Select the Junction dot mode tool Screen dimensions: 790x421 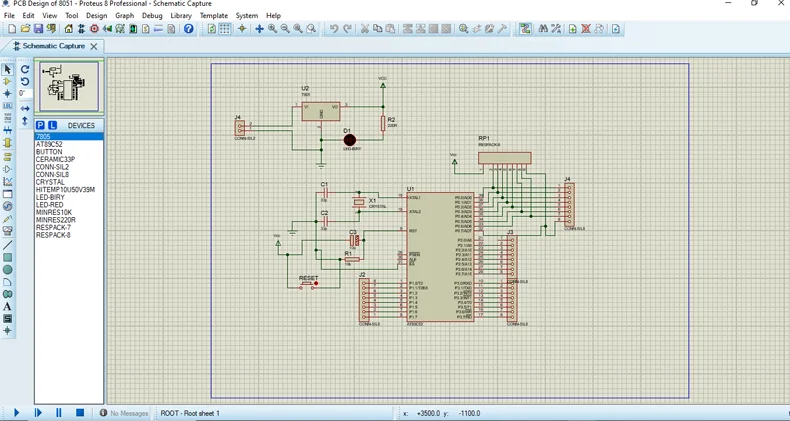[x=8, y=94]
